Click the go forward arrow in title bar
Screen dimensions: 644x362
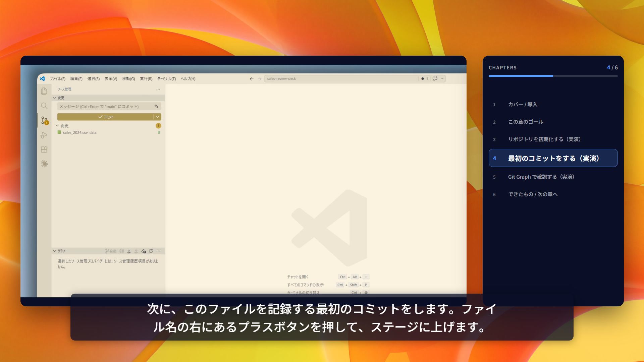tap(259, 79)
